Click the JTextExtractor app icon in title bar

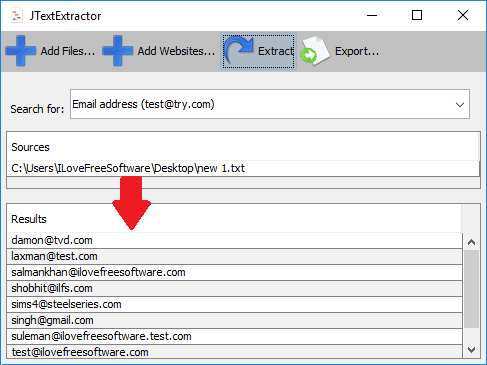[16, 16]
